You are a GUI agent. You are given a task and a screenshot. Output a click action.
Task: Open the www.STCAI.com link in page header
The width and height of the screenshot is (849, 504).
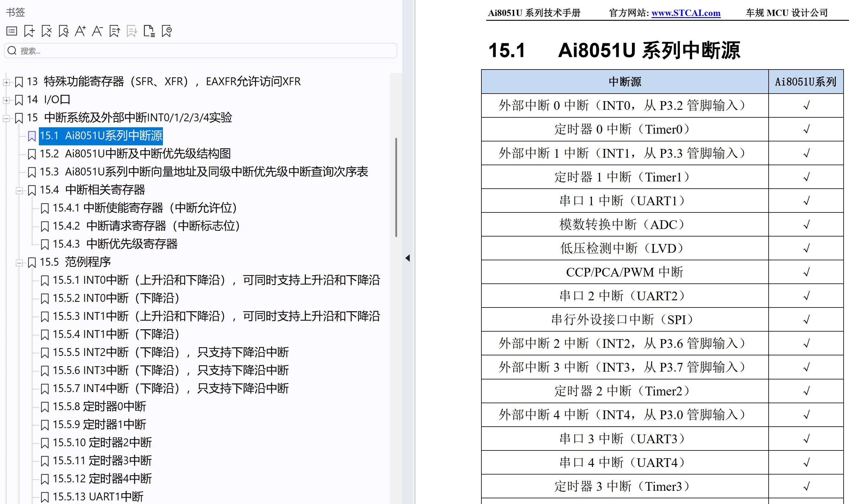click(x=686, y=13)
